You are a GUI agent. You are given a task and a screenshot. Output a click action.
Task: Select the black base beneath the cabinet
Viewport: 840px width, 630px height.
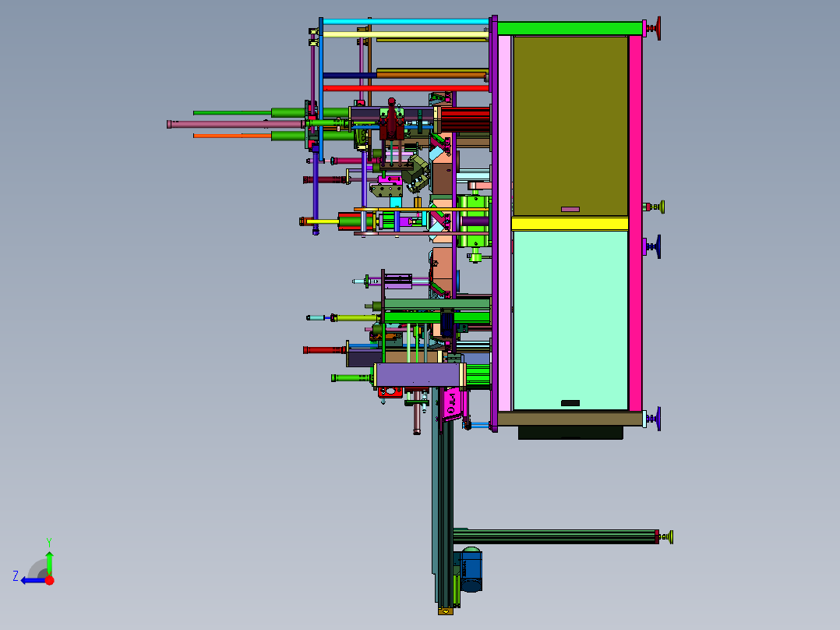click(x=570, y=433)
